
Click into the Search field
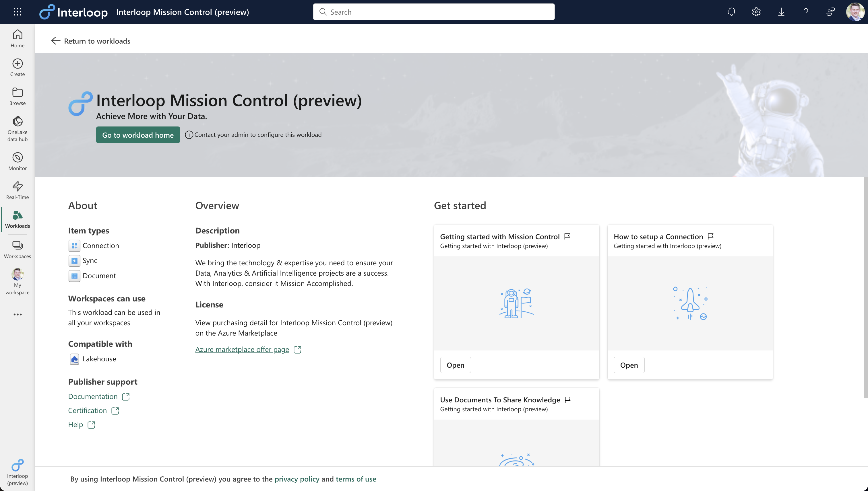coord(434,12)
